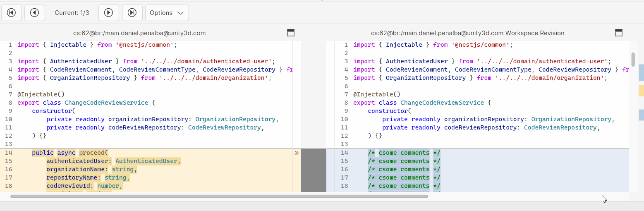Click the yellow marker in the overview strip
This screenshot has width=644, height=211.
coord(641,91)
